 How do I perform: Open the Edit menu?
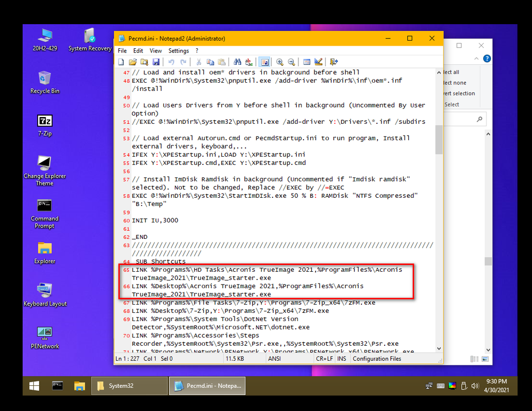[138, 50]
